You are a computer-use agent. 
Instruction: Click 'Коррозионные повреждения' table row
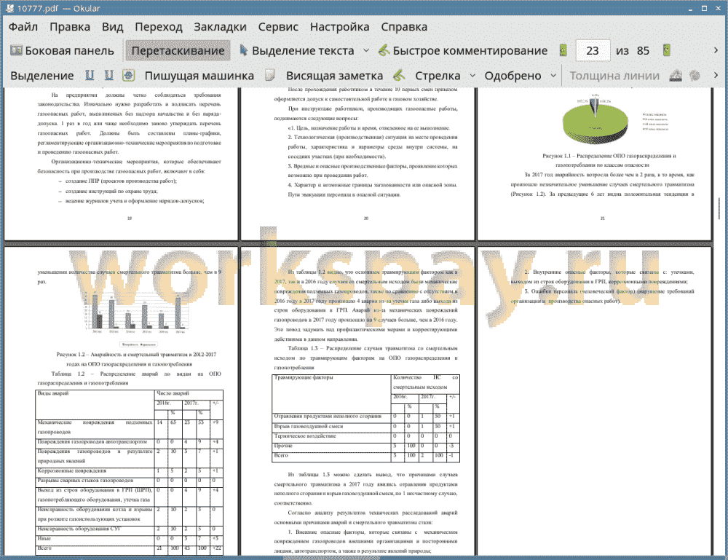130,471
